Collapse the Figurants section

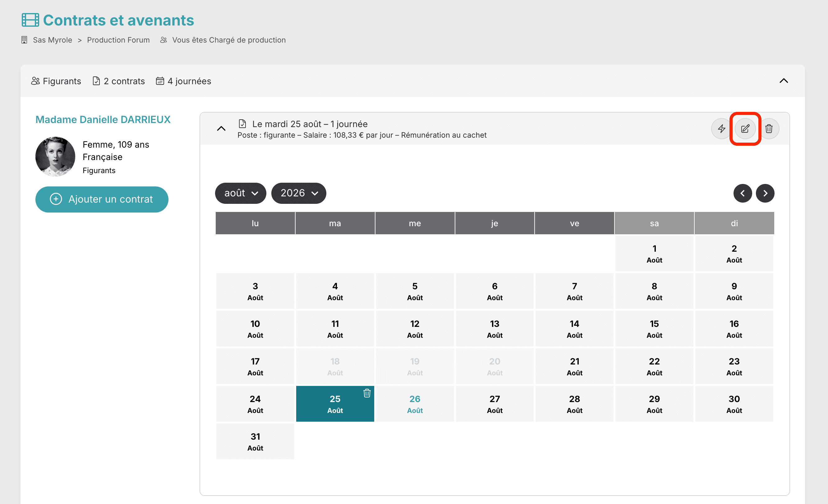[x=783, y=81]
